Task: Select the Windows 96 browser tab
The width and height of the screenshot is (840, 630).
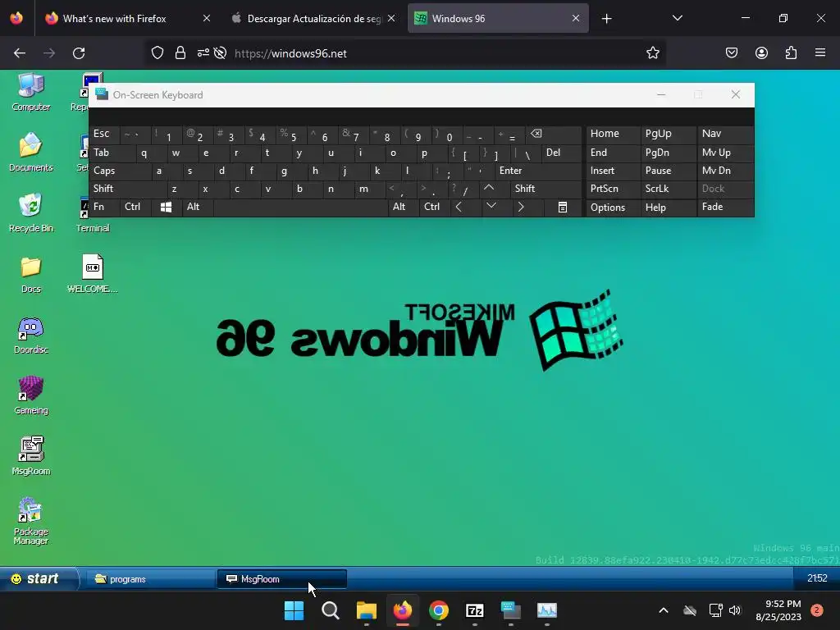Action: click(498, 18)
